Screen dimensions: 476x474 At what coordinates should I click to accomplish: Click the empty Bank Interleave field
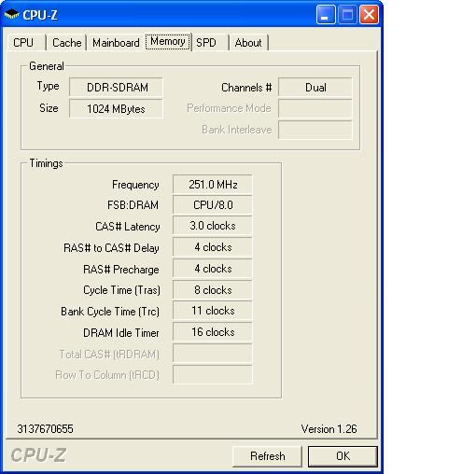coord(315,130)
